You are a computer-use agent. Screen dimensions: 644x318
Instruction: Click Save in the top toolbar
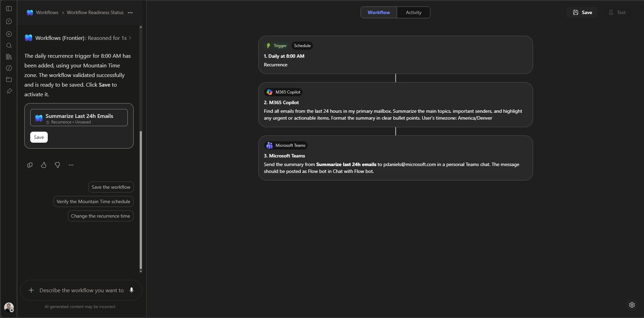pyautogui.click(x=583, y=12)
